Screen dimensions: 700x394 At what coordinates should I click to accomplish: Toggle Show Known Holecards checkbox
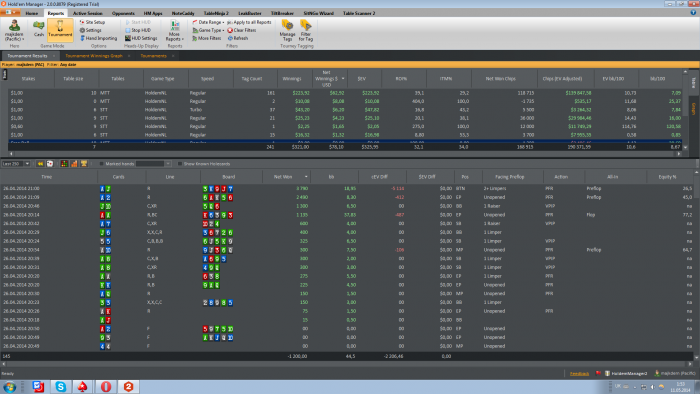[179, 164]
